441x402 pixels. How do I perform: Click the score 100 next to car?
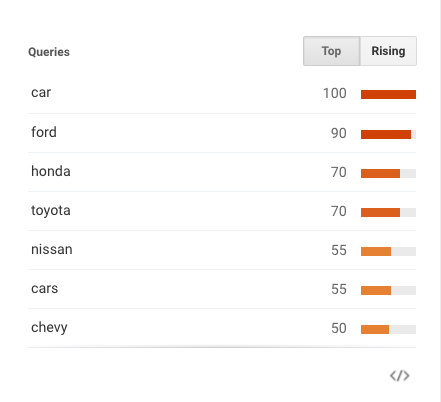coord(335,93)
